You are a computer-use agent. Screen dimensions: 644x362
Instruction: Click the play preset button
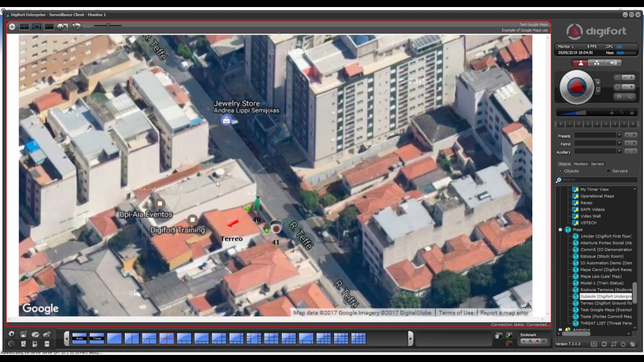point(627,135)
